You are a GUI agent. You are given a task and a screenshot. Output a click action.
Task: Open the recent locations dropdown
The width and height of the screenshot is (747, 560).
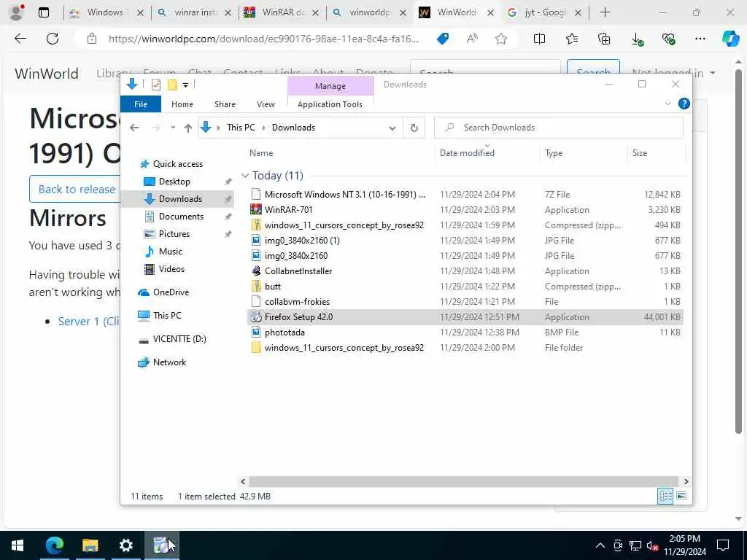[x=173, y=128]
